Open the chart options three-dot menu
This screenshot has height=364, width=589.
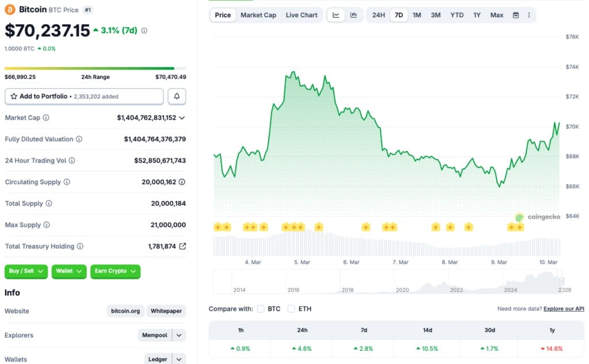529,15
